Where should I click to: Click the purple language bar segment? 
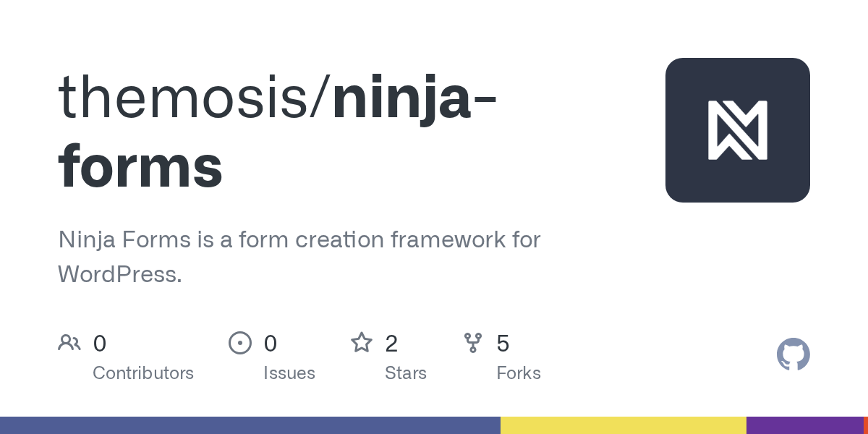[804, 425]
